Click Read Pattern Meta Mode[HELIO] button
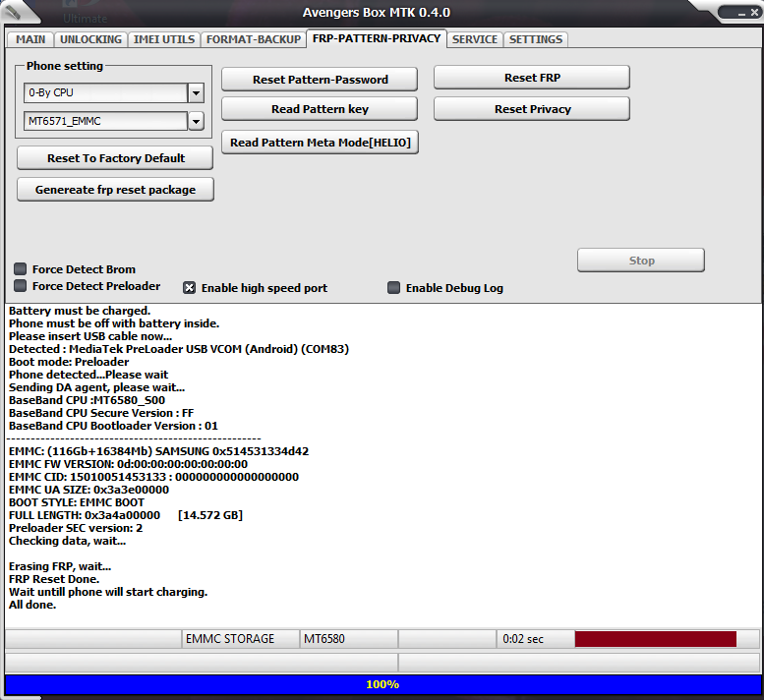The width and height of the screenshot is (764, 700). [x=321, y=143]
